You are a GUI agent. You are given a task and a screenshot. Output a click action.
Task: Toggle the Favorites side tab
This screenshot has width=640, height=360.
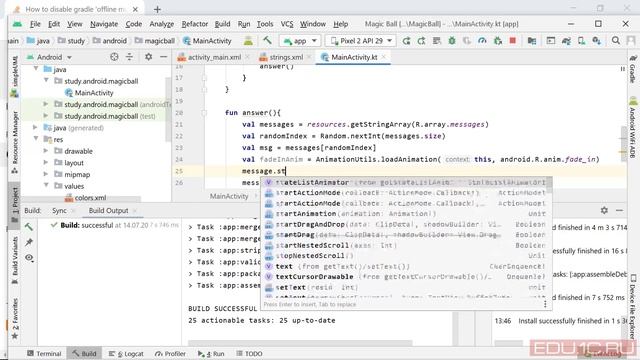point(15,318)
